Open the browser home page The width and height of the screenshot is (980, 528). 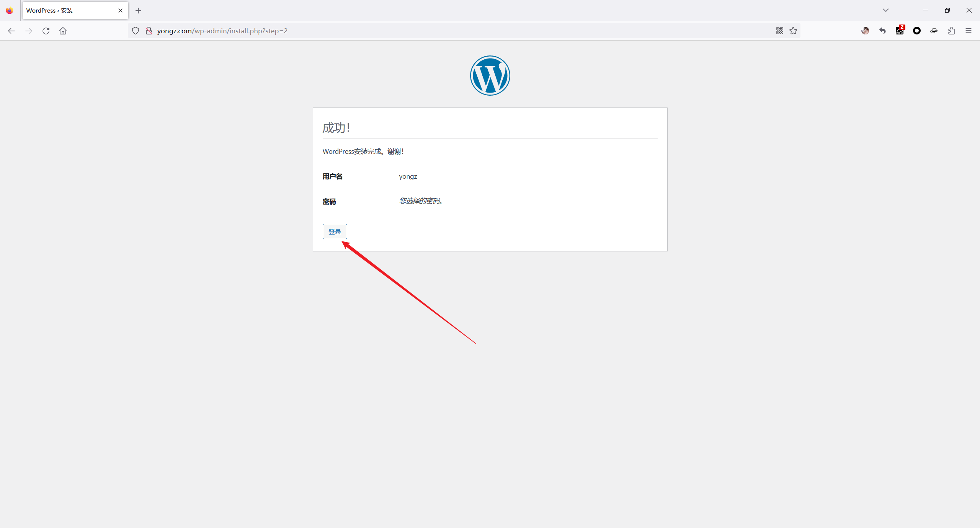click(63, 31)
